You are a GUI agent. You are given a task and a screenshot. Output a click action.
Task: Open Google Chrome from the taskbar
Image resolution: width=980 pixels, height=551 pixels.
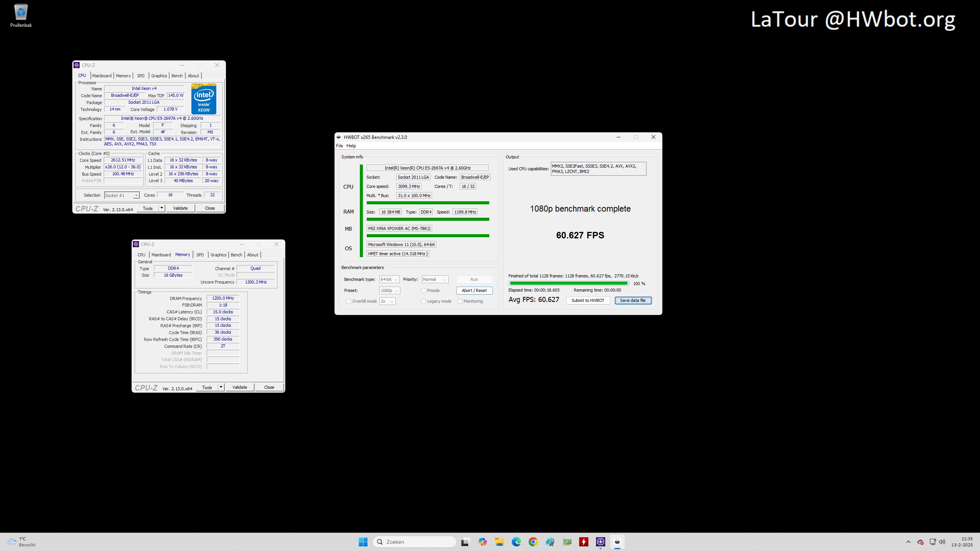[x=533, y=542]
